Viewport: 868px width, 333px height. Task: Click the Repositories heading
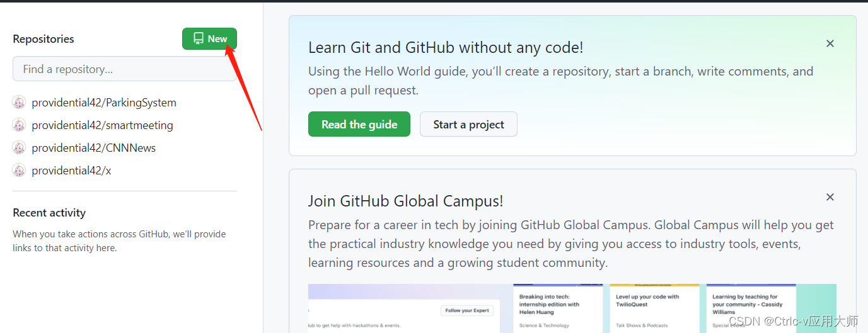[x=43, y=39]
